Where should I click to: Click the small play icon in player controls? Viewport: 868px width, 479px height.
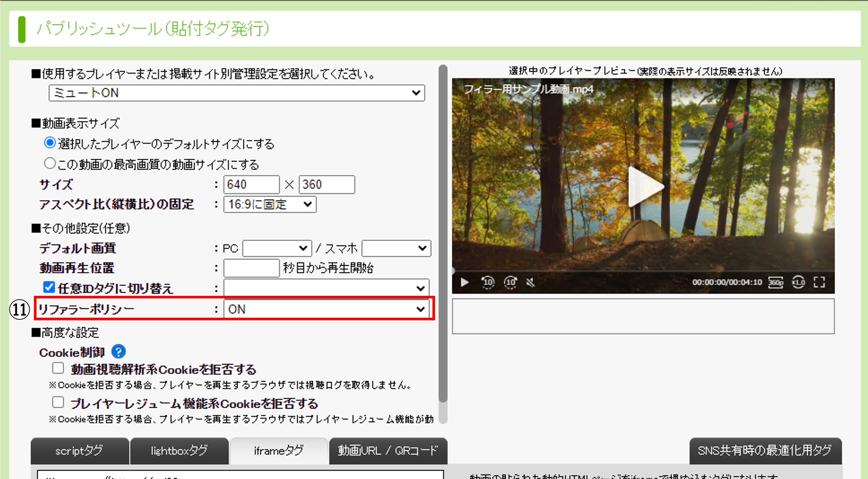click(x=465, y=282)
